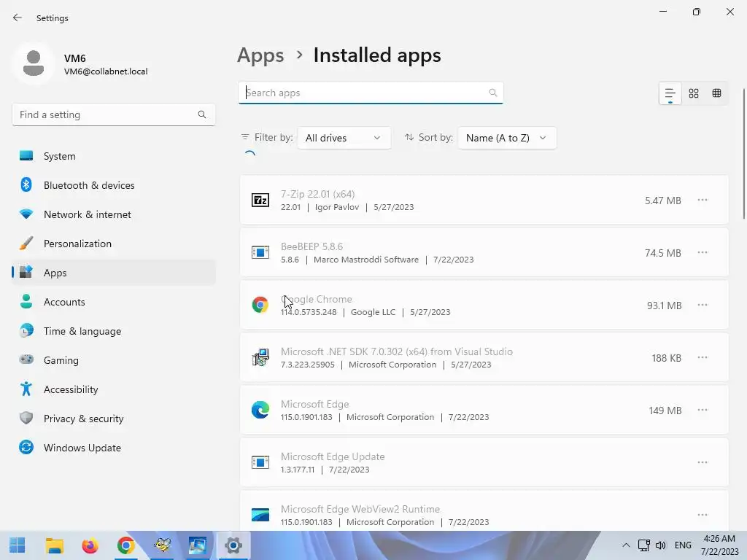Open Accessibility settings
This screenshot has height=560, width=747.
(113, 389)
